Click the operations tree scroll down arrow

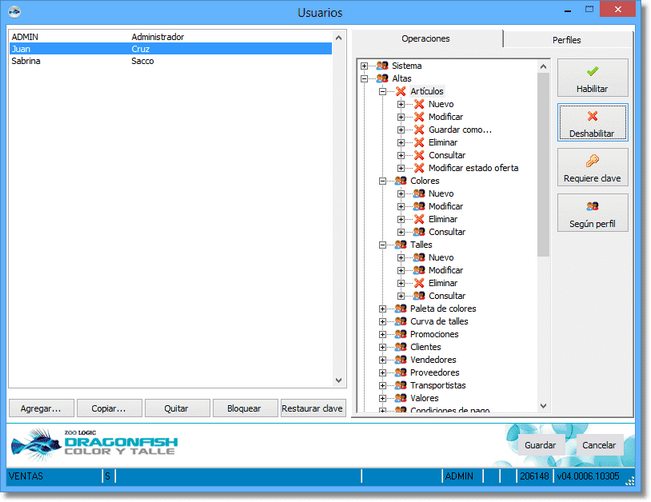[543, 406]
